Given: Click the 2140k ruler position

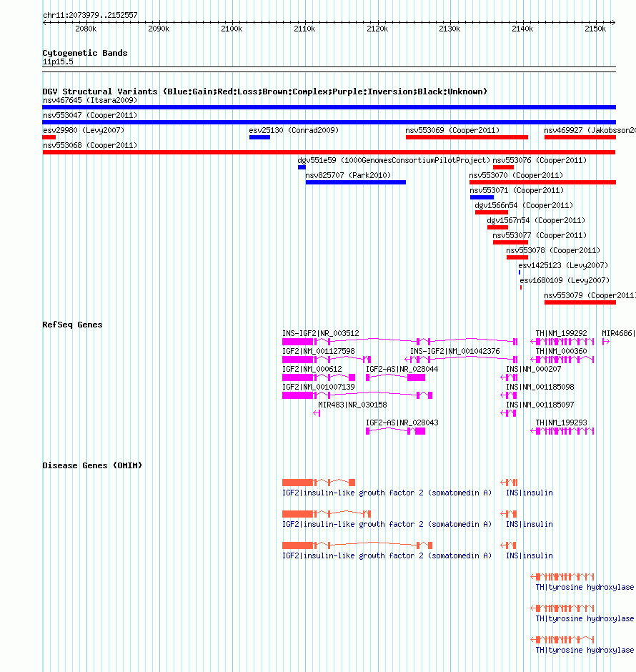Looking at the screenshot, I should pyautogui.click(x=522, y=29).
